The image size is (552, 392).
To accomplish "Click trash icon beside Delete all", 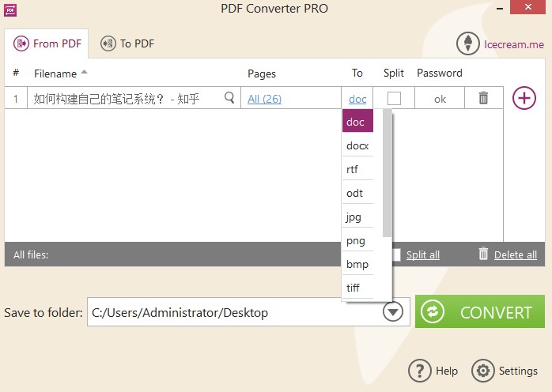I will [483, 254].
